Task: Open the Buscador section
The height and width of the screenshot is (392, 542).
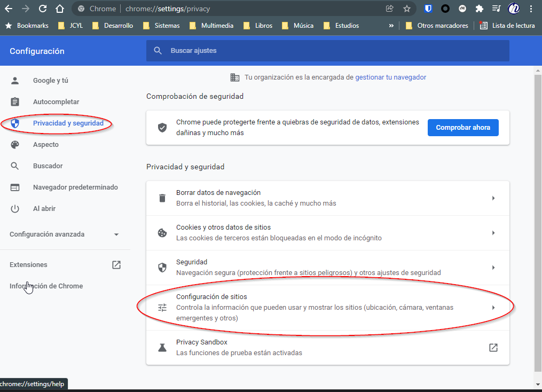Action: pos(48,166)
